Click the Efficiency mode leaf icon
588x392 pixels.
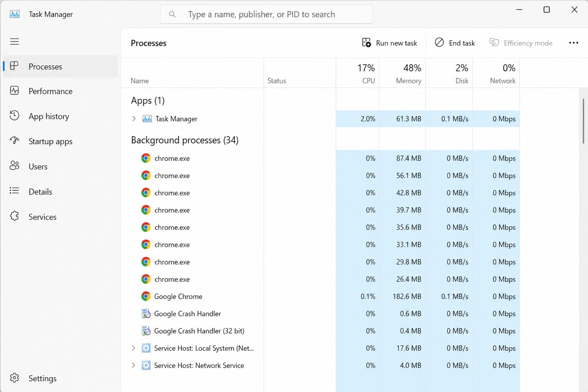click(494, 42)
